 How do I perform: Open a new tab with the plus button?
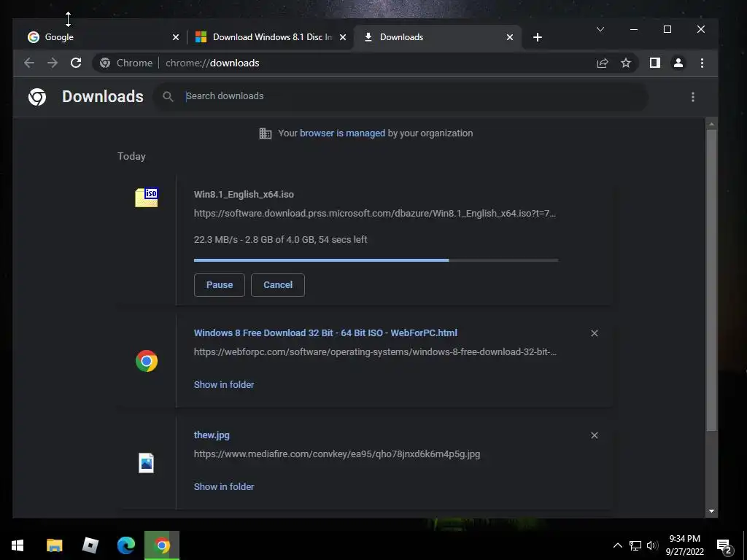[x=538, y=37]
